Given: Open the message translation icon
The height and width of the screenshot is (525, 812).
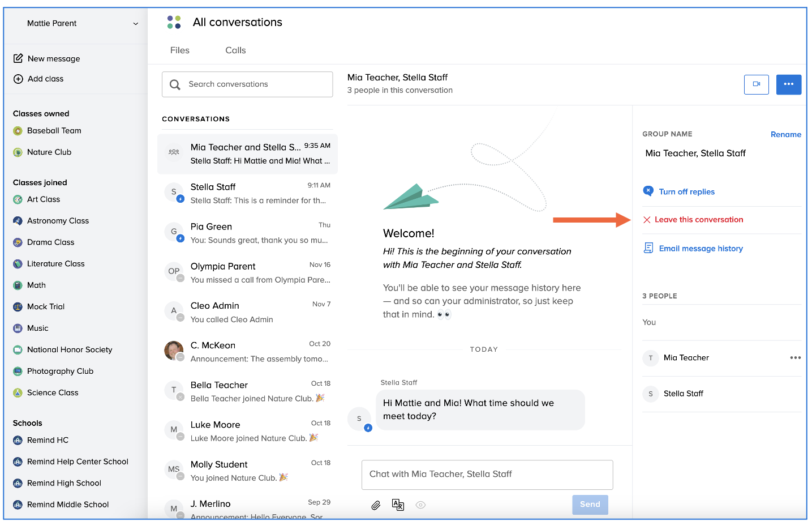Looking at the screenshot, I should [x=398, y=505].
